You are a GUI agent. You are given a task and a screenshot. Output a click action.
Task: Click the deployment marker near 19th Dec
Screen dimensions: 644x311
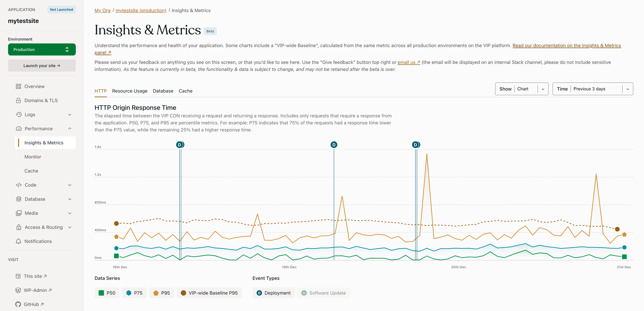click(334, 145)
